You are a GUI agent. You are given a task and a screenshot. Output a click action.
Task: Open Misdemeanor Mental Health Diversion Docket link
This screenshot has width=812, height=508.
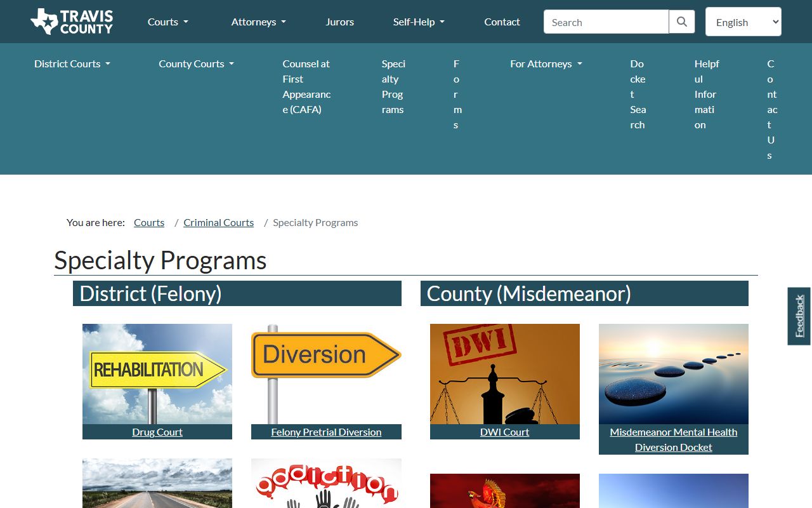click(674, 439)
